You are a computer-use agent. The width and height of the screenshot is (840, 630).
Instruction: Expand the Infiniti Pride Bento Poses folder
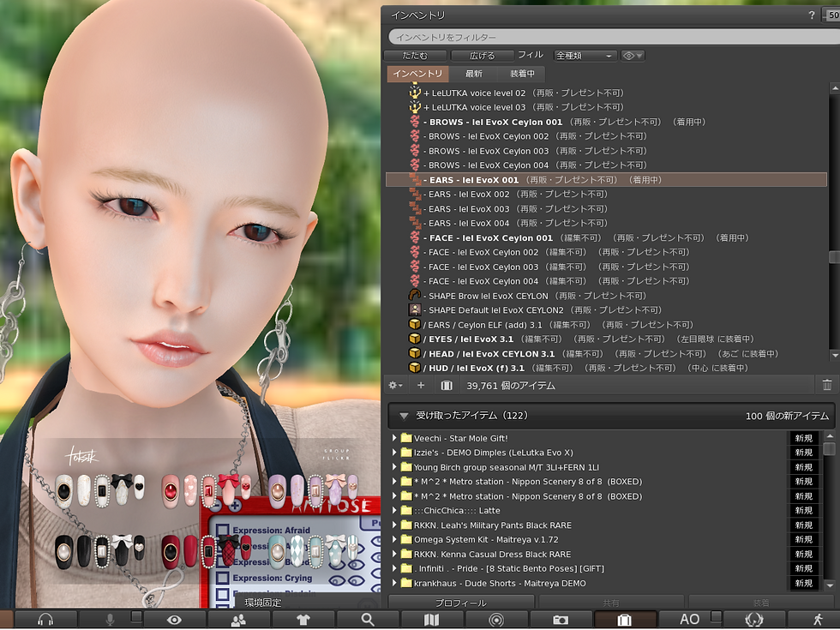394,567
